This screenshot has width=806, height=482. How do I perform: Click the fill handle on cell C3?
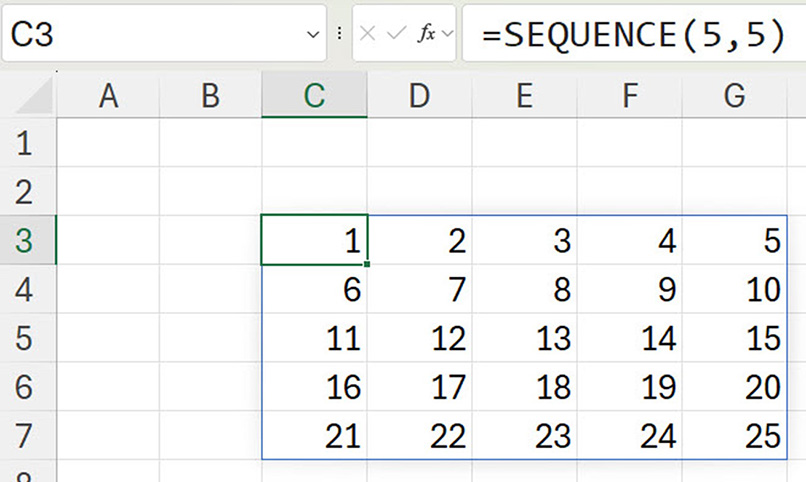point(368,264)
